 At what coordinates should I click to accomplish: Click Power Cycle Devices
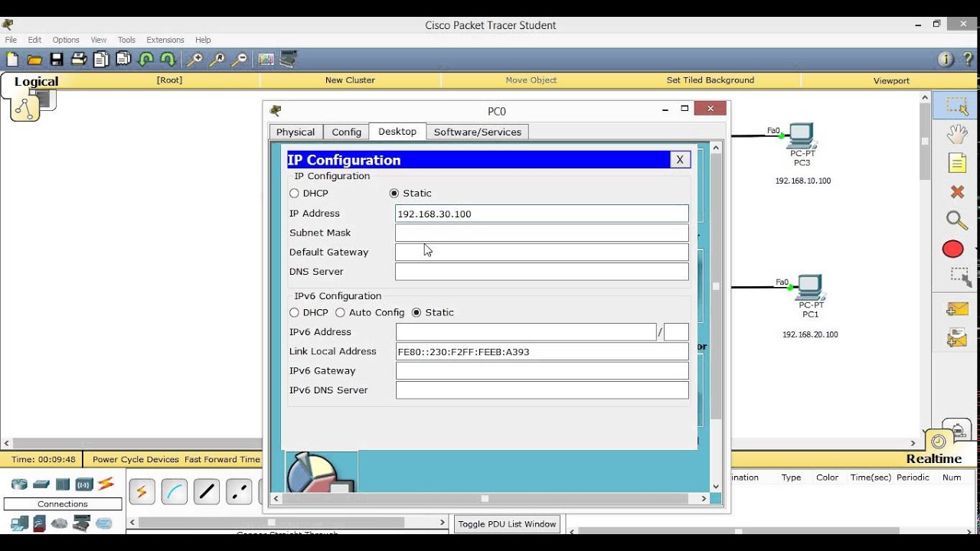point(136,459)
